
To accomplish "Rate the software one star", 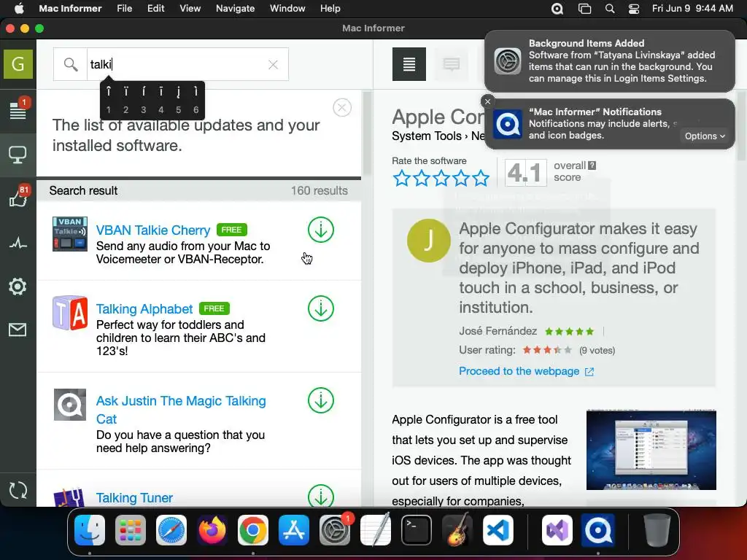I will pos(402,178).
